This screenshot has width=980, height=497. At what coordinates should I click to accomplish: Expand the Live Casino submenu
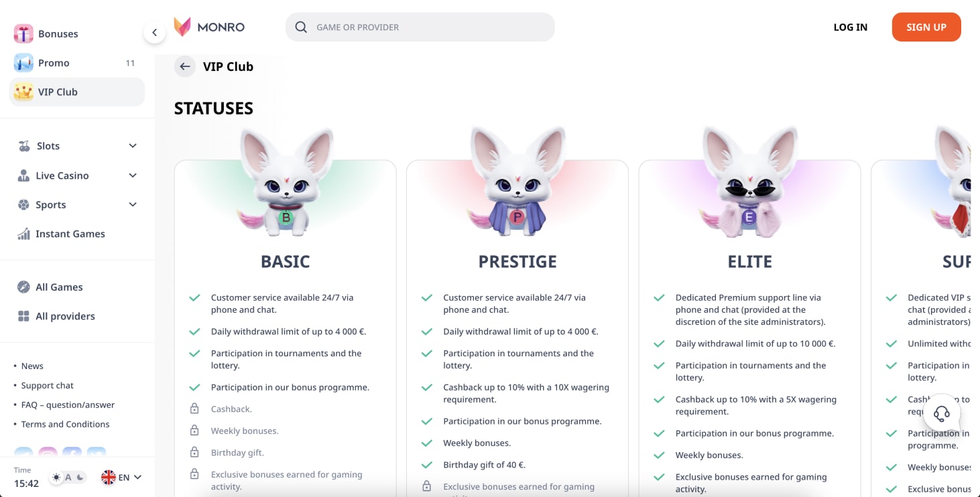[x=133, y=175]
